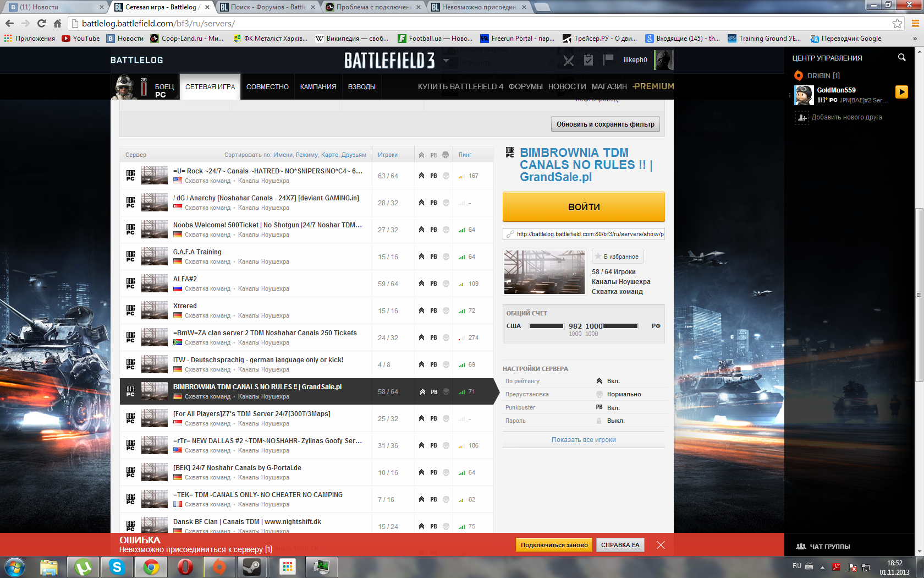Sort by Пинг column header

(465, 155)
